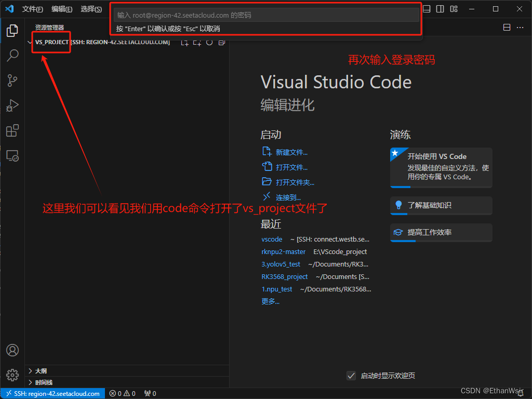Open the Search view in activity bar
Screen dimensions: 532x399
pyautogui.click(x=12, y=55)
